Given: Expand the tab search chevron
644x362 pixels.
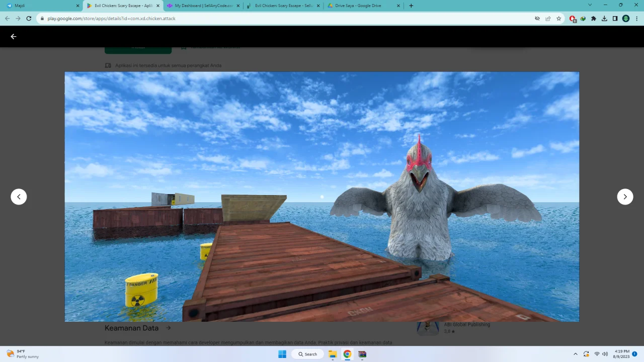Looking at the screenshot, I should pyautogui.click(x=590, y=5).
